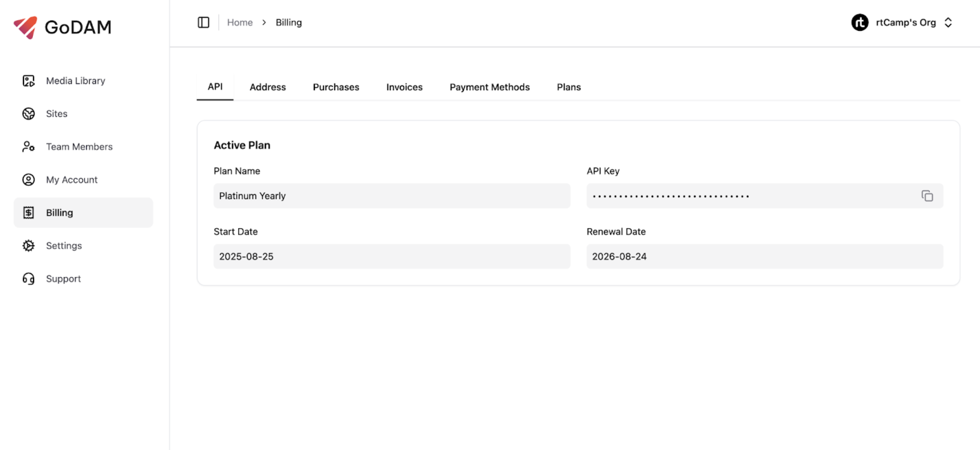Navigate to Home via the breadcrumb
The width and height of the screenshot is (980, 450).
click(x=240, y=22)
